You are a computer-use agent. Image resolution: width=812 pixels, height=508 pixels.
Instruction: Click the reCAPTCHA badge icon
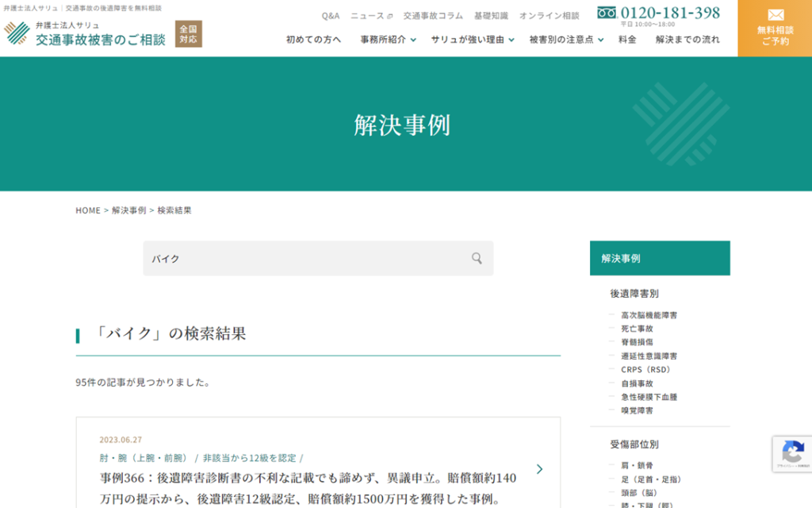(792, 453)
